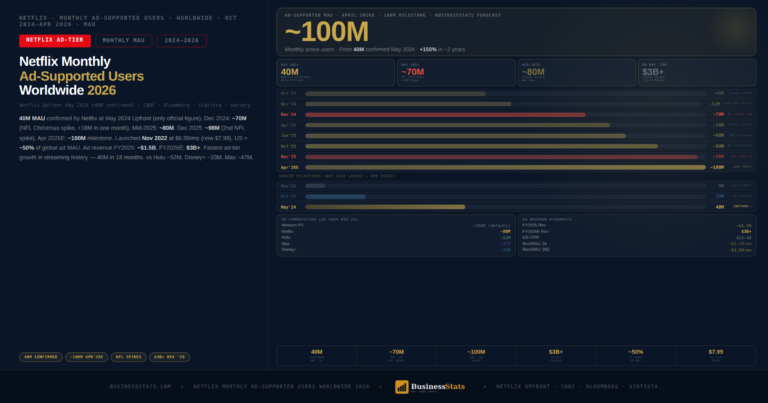The width and height of the screenshot is (768, 403).
Task: Click the BusinessStats wordmark in the footer
Action: pyautogui.click(x=437, y=386)
